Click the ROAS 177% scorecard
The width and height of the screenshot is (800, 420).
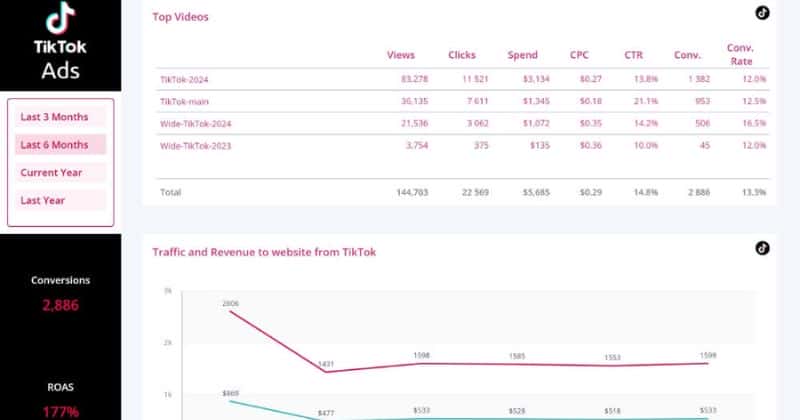point(60,400)
